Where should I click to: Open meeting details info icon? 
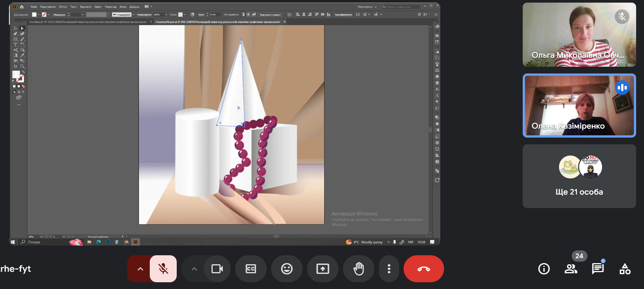tap(544, 269)
